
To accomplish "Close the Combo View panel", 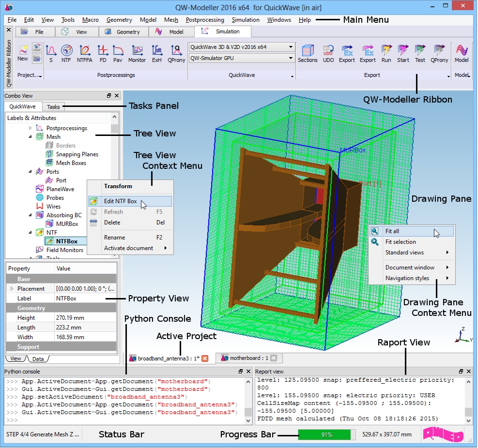I will tap(116, 96).
